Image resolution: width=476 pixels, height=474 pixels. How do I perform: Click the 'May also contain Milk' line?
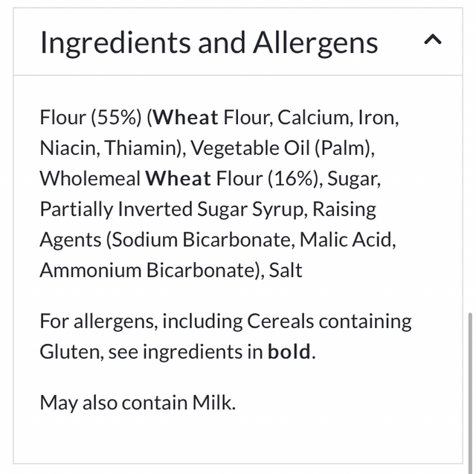coord(138,403)
